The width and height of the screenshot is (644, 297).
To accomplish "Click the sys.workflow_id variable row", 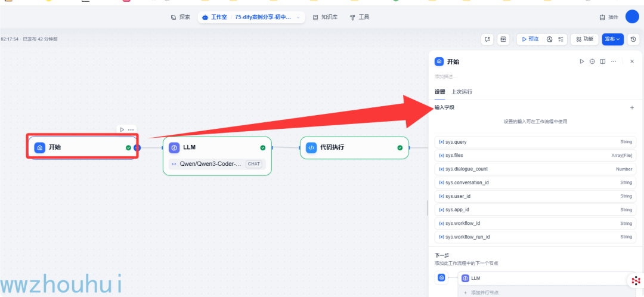I will [x=535, y=224].
